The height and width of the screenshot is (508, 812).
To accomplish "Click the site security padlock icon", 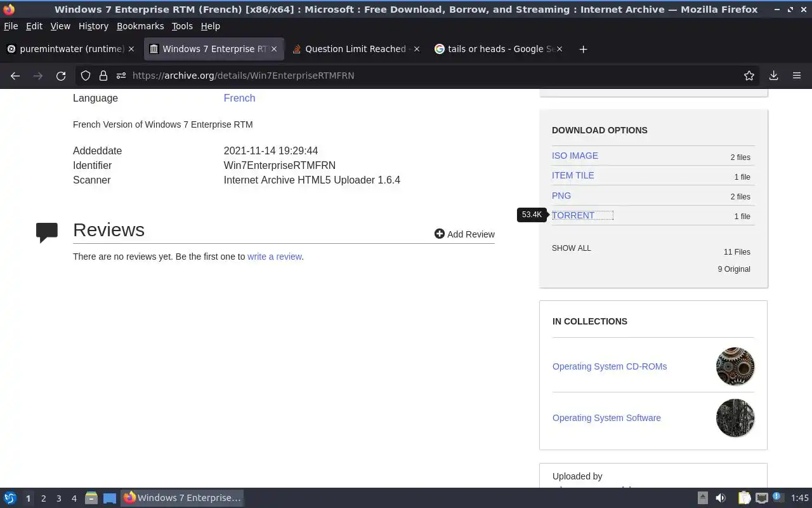I will pyautogui.click(x=103, y=76).
